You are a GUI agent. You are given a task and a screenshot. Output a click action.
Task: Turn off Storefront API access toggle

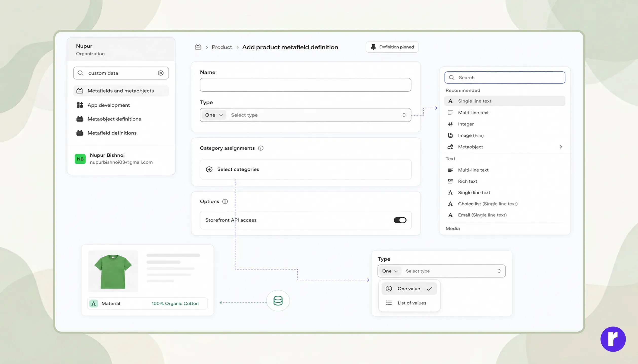pos(400,220)
